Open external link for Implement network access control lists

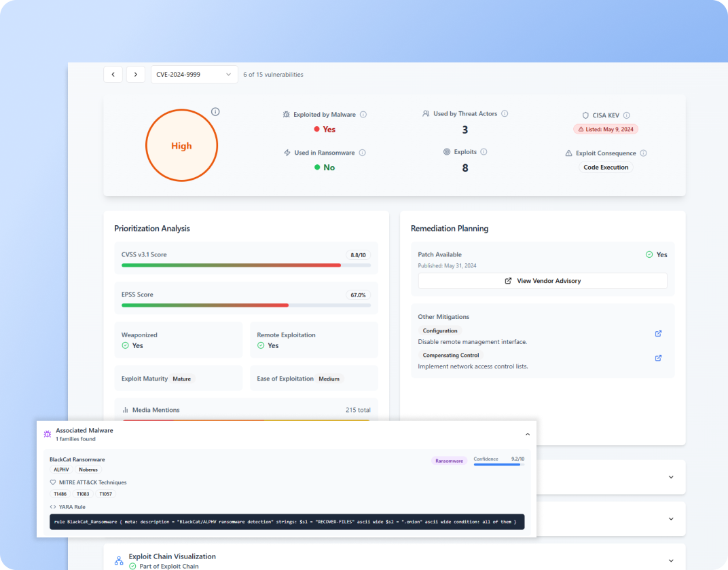click(658, 358)
